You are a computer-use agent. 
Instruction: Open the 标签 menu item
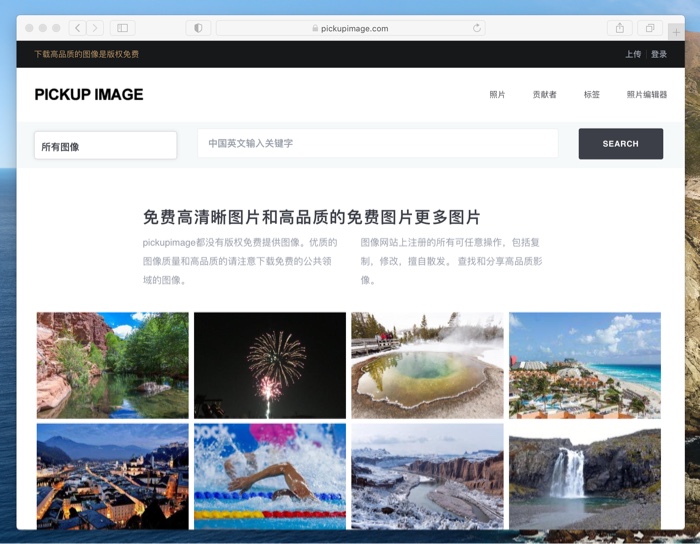click(592, 94)
